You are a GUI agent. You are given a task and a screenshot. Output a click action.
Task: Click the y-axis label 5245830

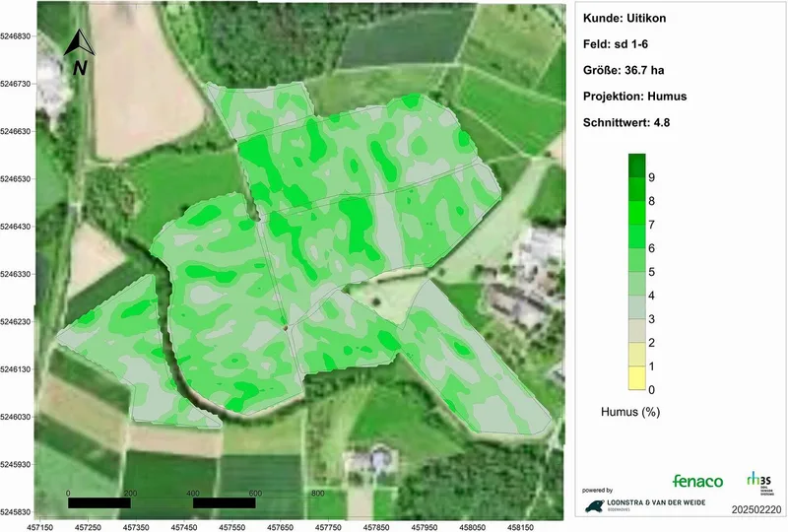15,512
